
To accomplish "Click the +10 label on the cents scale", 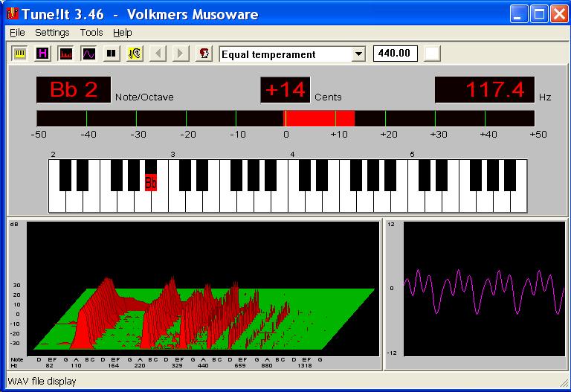I will click(339, 135).
